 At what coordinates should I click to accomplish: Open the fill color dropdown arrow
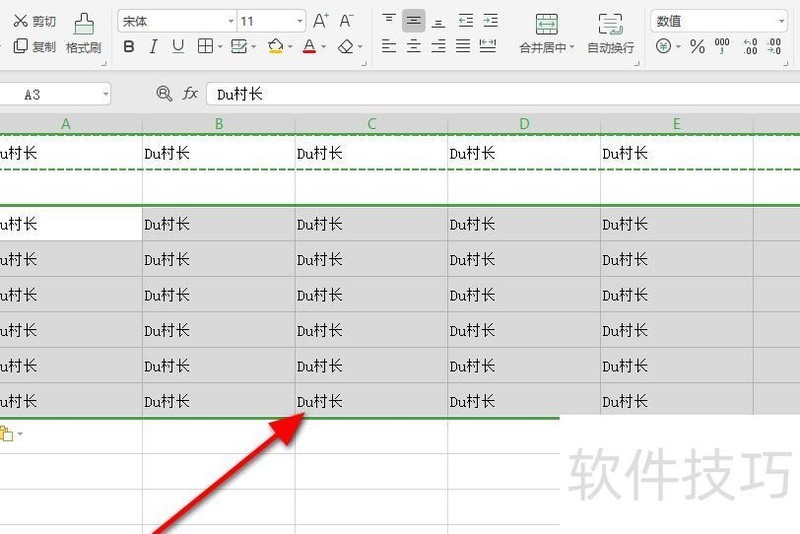coord(290,47)
